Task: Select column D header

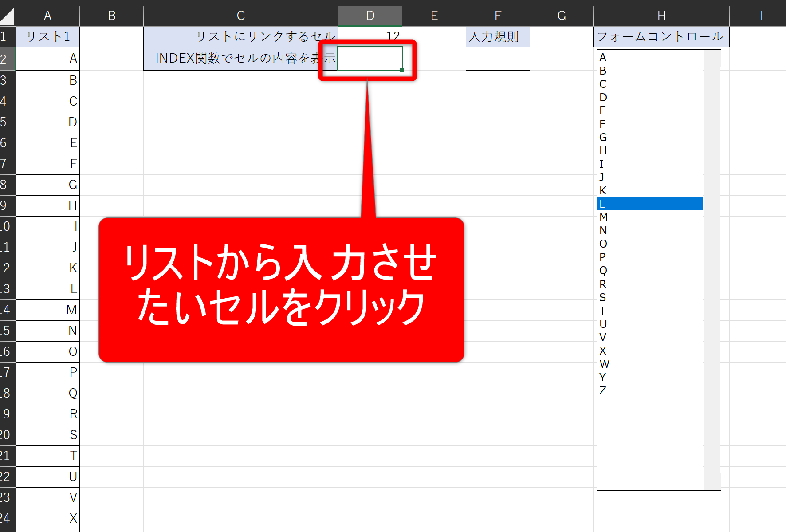Action: [370, 16]
